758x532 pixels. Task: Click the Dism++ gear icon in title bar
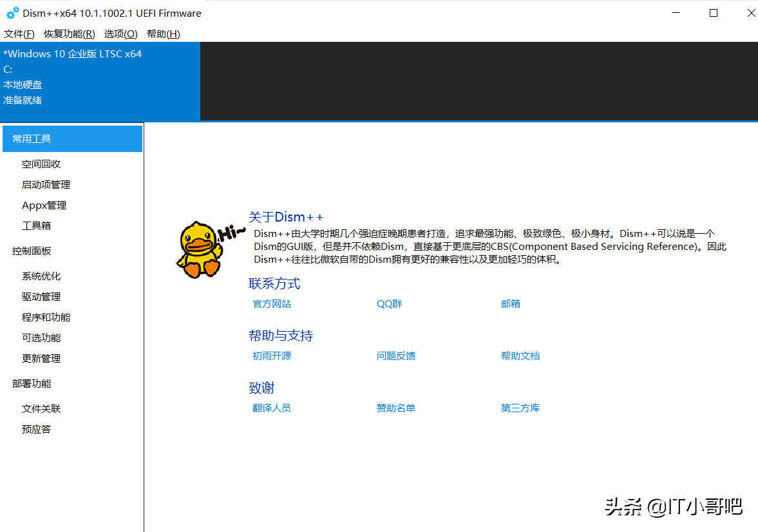click(x=12, y=13)
